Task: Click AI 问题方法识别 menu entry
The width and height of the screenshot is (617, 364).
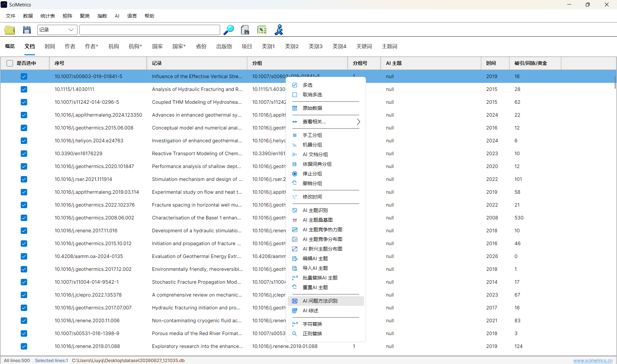Action: point(326,301)
